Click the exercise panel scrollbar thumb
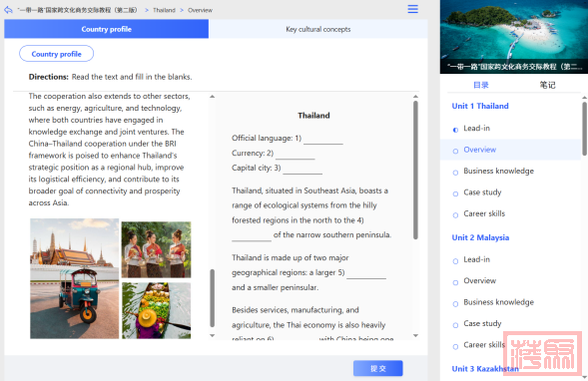Image resolution: width=588 pixels, height=381 pixels. coord(415,171)
